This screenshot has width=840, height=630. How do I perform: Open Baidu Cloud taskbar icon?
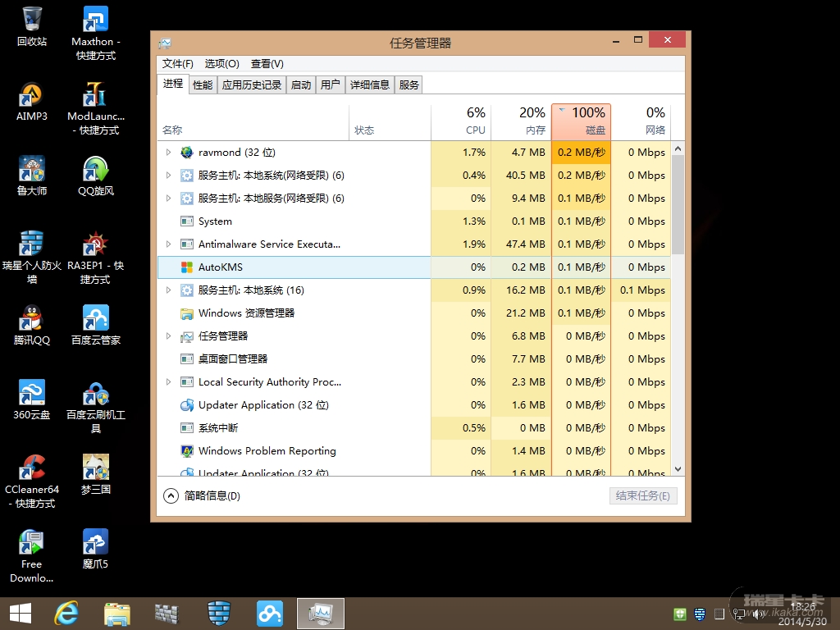(x=269, y=614)
